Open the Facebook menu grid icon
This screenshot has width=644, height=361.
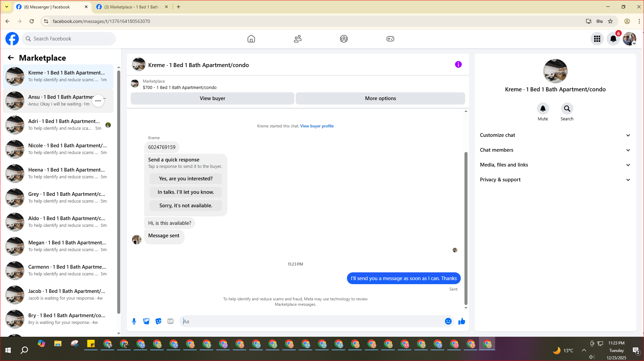[x=597, y=39]
